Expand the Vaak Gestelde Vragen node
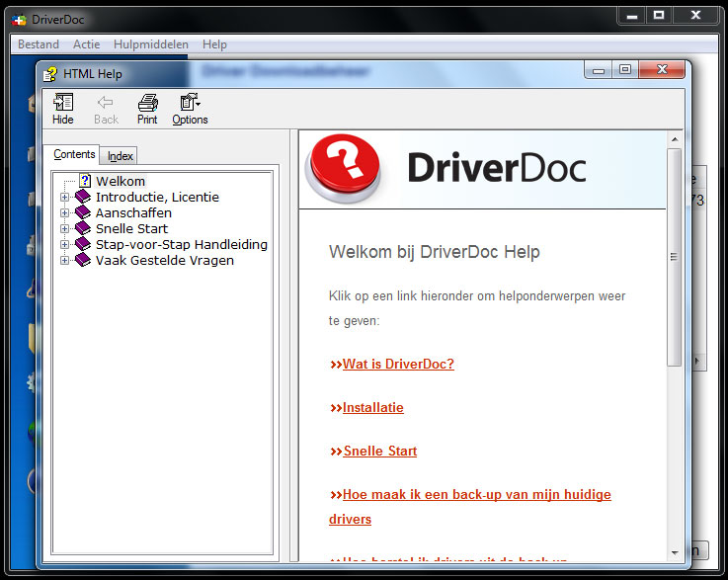728x580 pixels. click(x=64, y=260)
